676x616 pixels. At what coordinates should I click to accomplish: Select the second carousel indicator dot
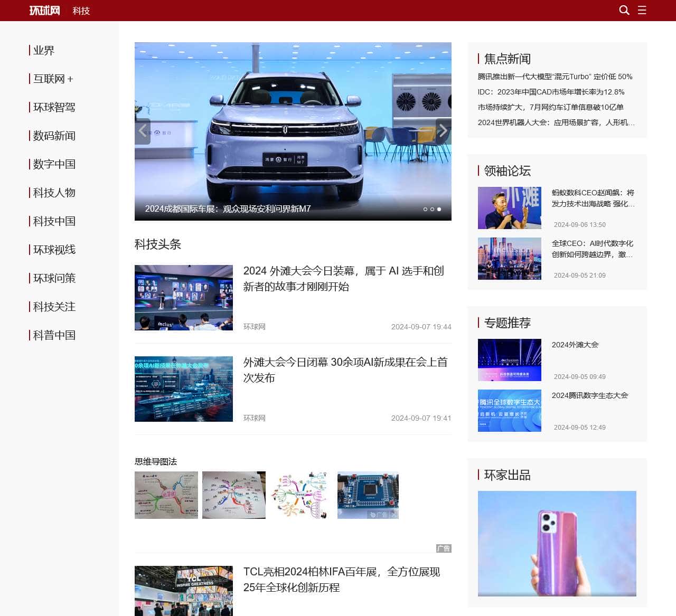[432, 210]
